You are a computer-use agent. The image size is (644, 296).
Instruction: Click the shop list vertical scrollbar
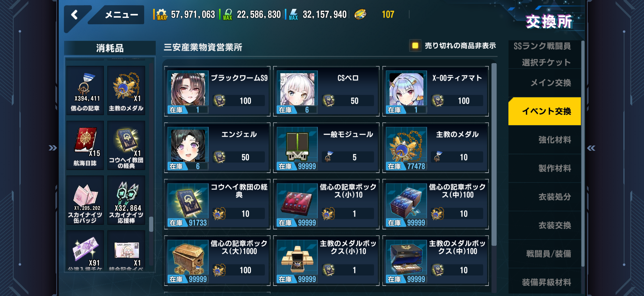point(494,154)
